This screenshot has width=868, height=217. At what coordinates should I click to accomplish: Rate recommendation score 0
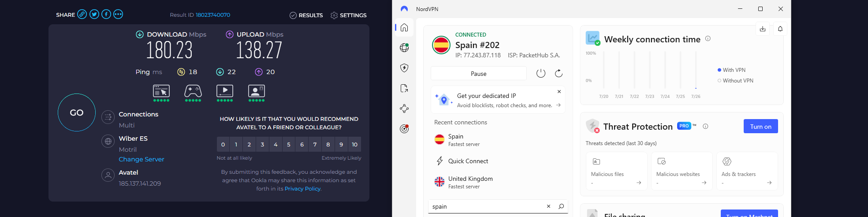point(223,144)
